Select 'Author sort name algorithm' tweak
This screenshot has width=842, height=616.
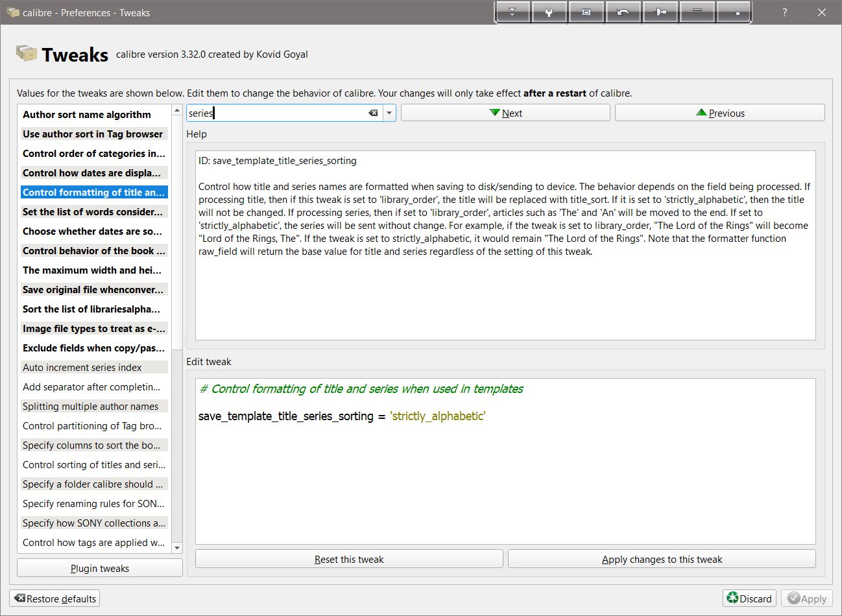[x=95, y=115]
